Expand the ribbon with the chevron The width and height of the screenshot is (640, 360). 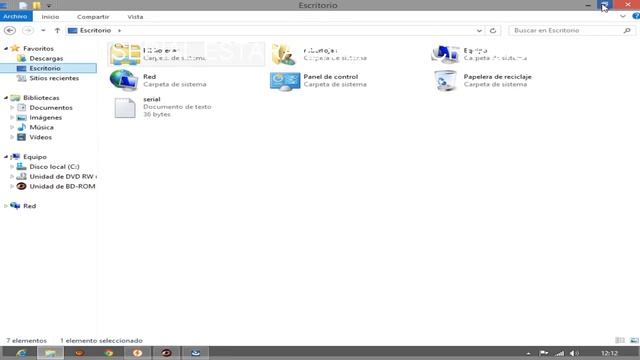(623, 16)
